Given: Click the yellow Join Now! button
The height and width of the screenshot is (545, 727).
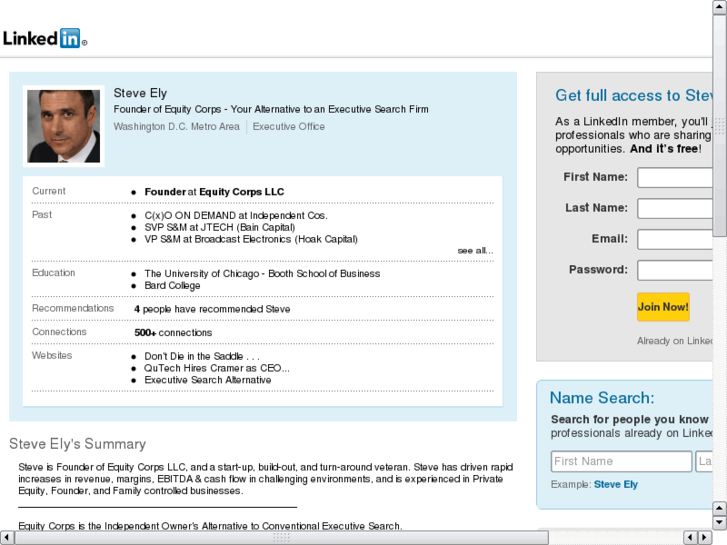Looking at the screenshot, I should pos(663,307).
